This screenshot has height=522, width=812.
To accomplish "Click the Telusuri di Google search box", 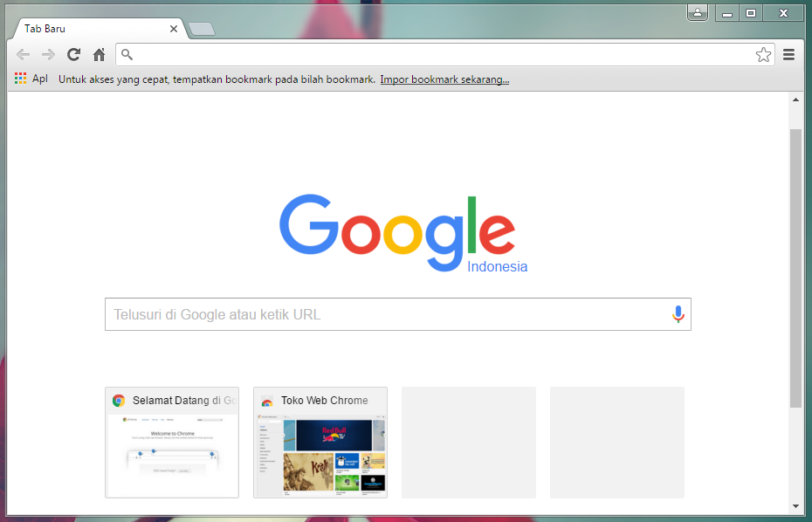I will point(398,314).
